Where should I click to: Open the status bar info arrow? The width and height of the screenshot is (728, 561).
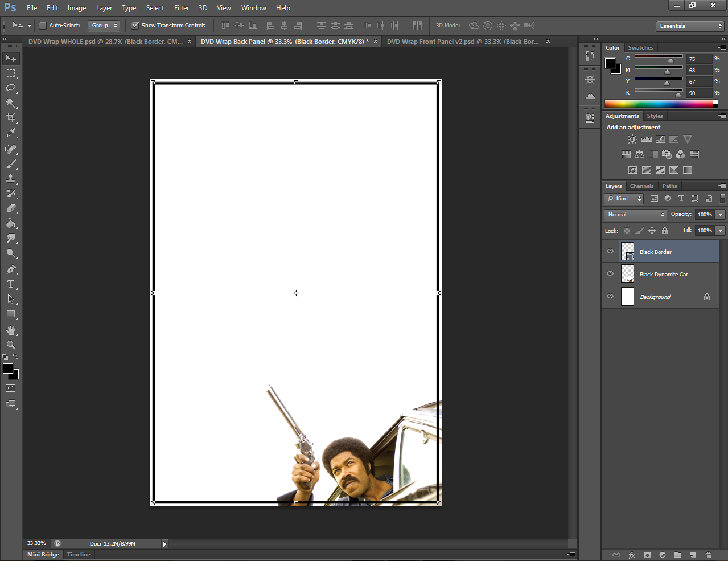(165, 544)
